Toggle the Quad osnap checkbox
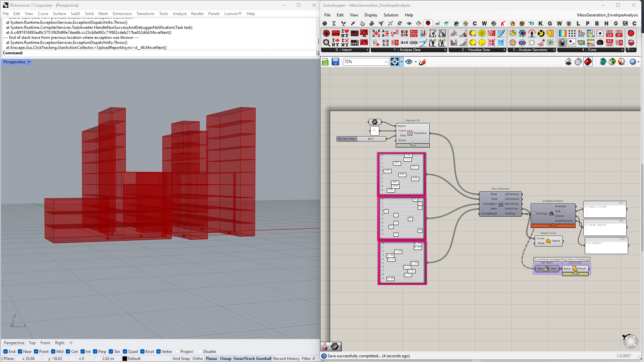 point(125,352)
